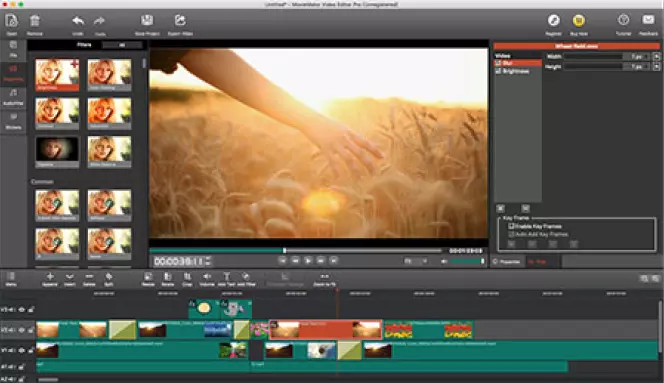Open the Audio Filter sidebar panel
The image size is (664, 383).
click(x=14, y=97)
